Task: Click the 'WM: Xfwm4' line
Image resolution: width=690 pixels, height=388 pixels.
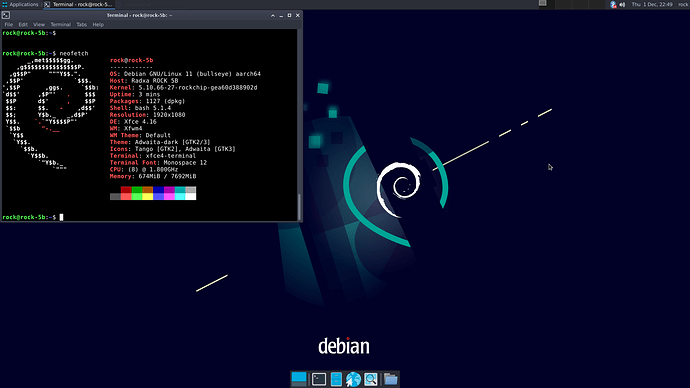Action: point(126,128)
